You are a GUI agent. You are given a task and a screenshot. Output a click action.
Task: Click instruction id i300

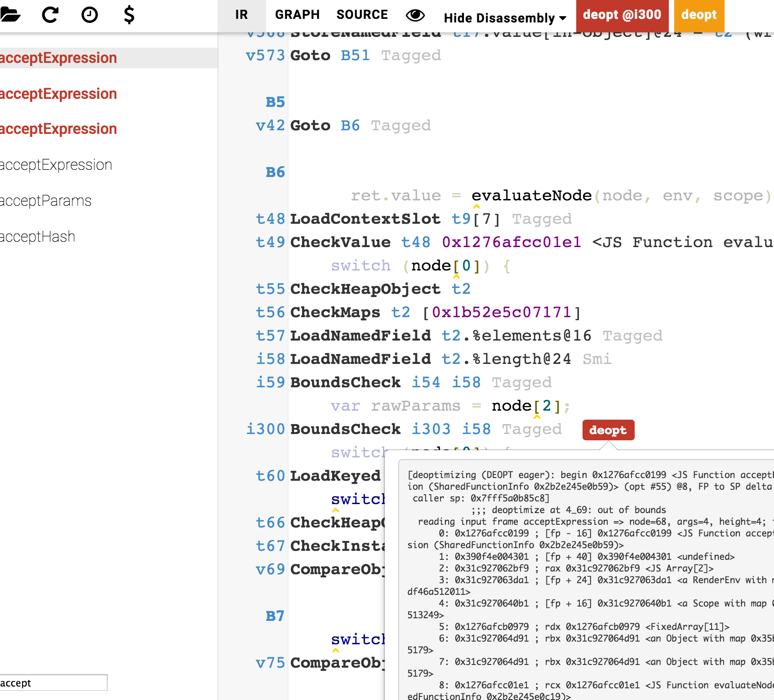[x=265, y=429]
